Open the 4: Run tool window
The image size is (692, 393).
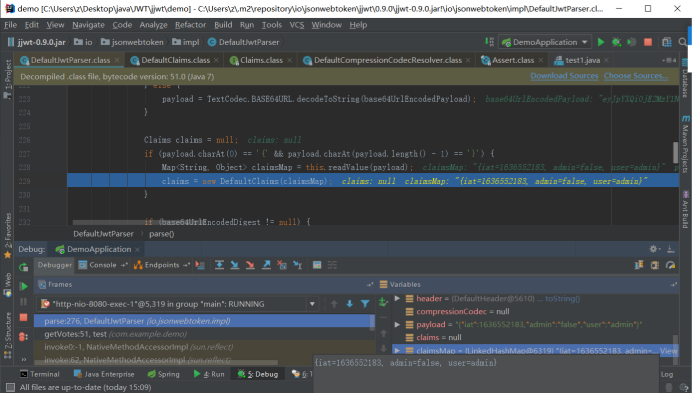coord(209,374)
